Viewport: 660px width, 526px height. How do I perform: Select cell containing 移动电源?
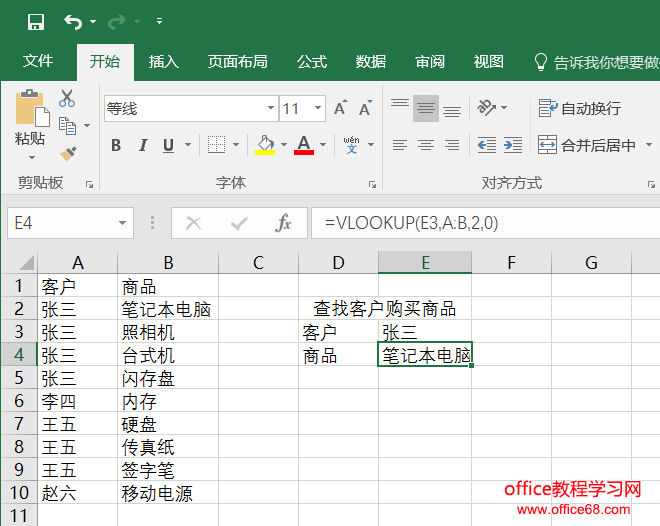click(x=168, y=493)
